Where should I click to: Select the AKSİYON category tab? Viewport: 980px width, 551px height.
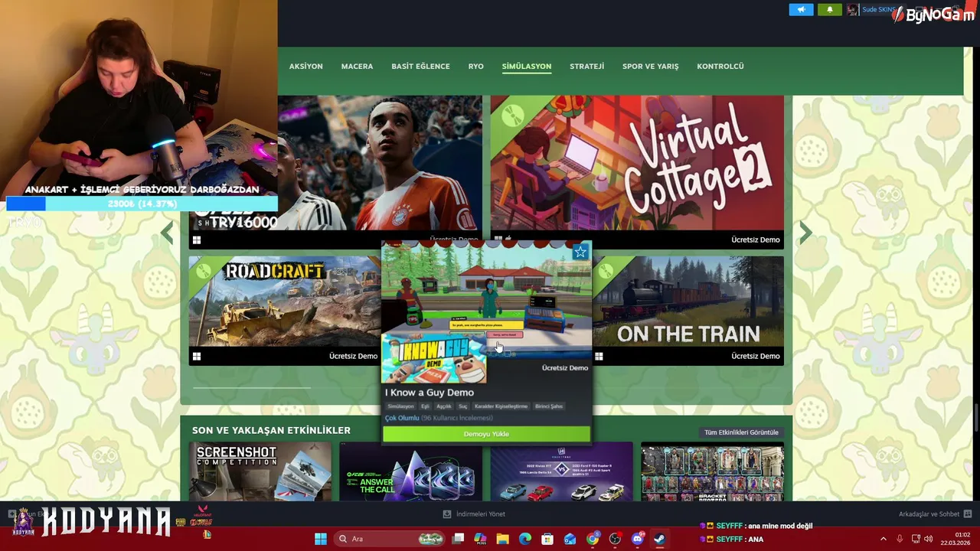point(306,67)
